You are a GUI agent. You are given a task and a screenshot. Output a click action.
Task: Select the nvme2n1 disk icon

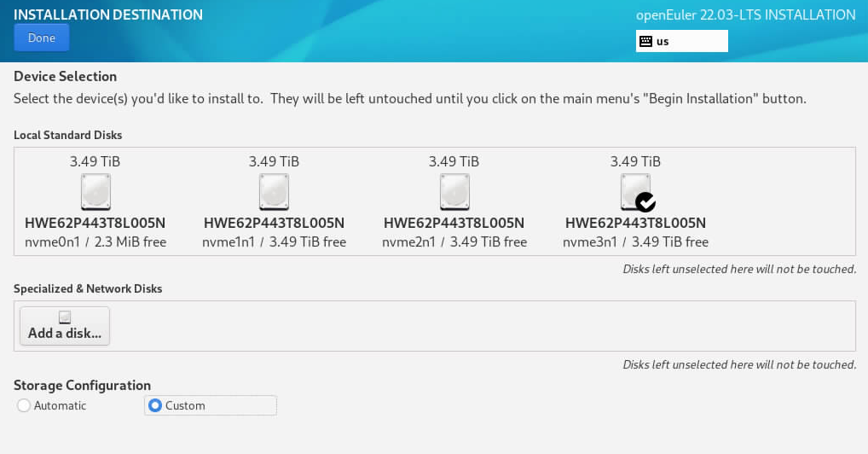click(x=454, y=192)
